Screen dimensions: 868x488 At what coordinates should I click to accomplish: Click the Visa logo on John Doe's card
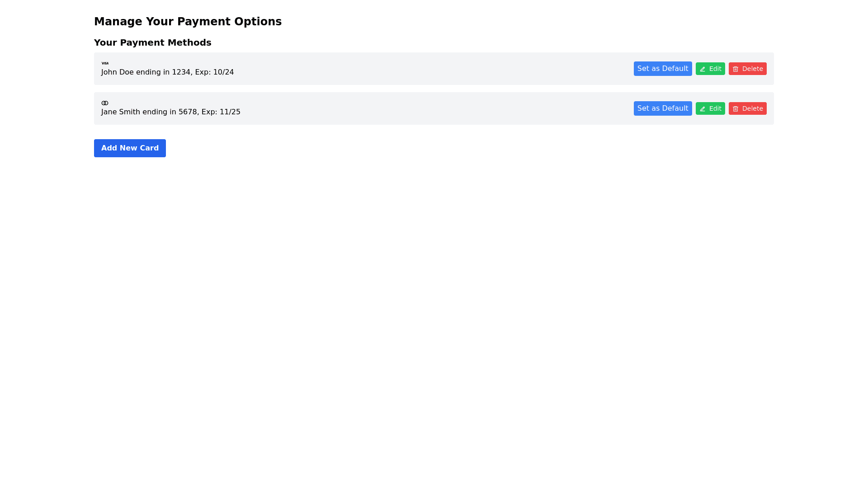pyautogui.click(x=105, y=63)
